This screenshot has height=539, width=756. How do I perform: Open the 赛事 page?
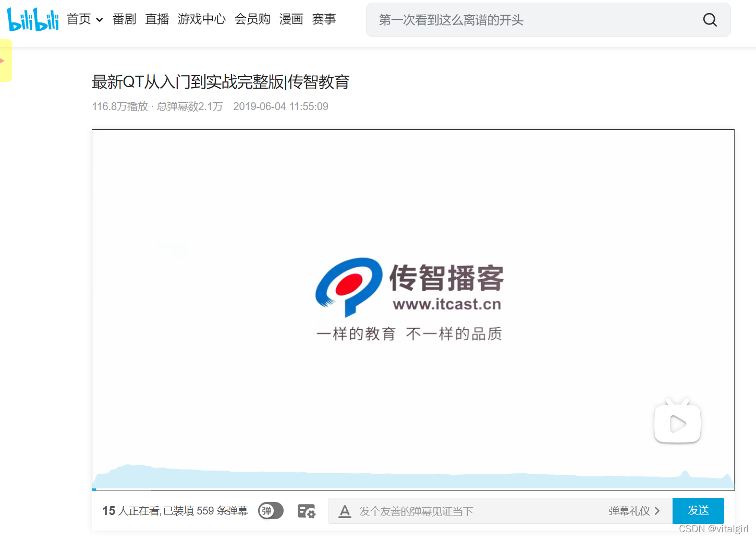point(324,19)
